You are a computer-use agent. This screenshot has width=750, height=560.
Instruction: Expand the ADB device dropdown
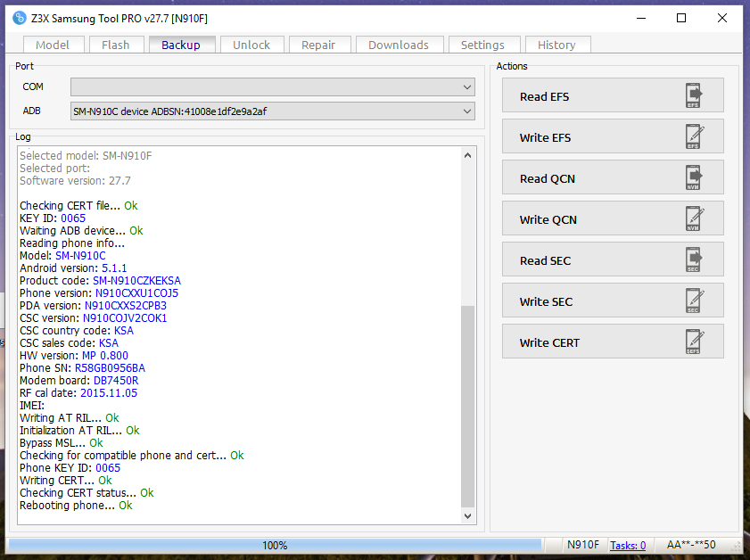click(x=273, y=111)
